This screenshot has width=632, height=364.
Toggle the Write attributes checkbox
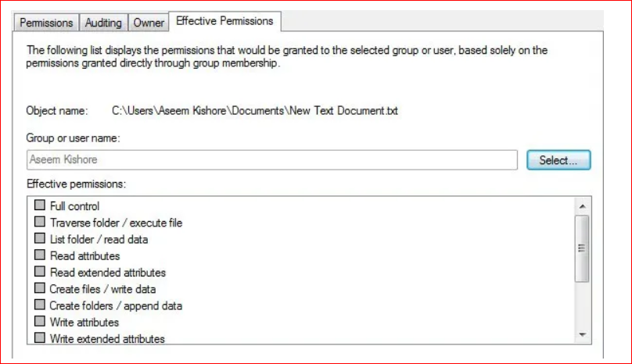click(x=39, y=321)
